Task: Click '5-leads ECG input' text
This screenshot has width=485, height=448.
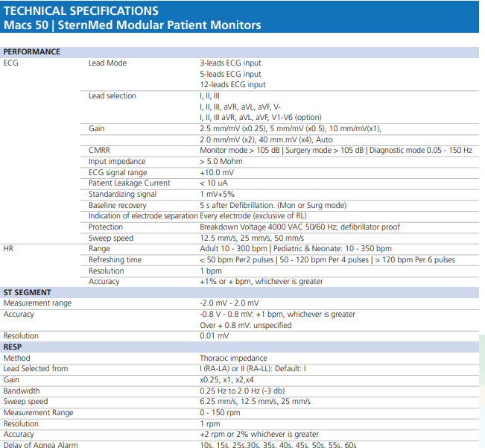Action: point(230,75)
